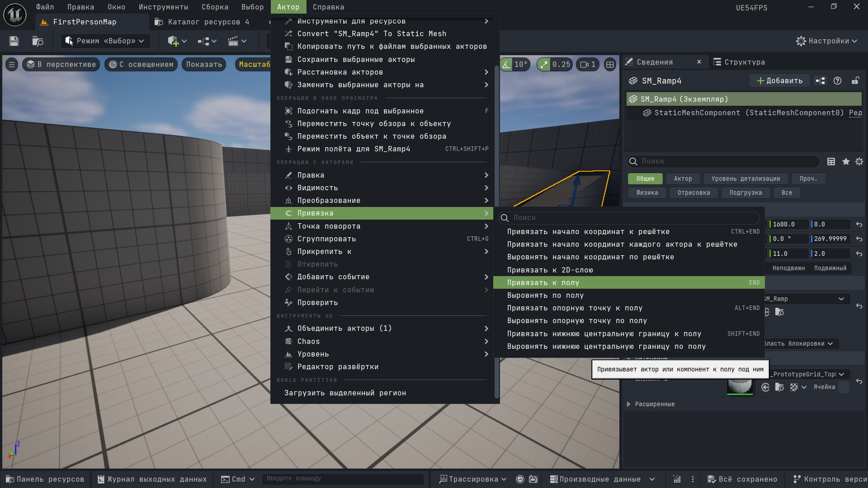The height and width of the screenshot is (488, 868).
Task: Click the add actor cube-plus icon
Action: [x=173, y=41]
